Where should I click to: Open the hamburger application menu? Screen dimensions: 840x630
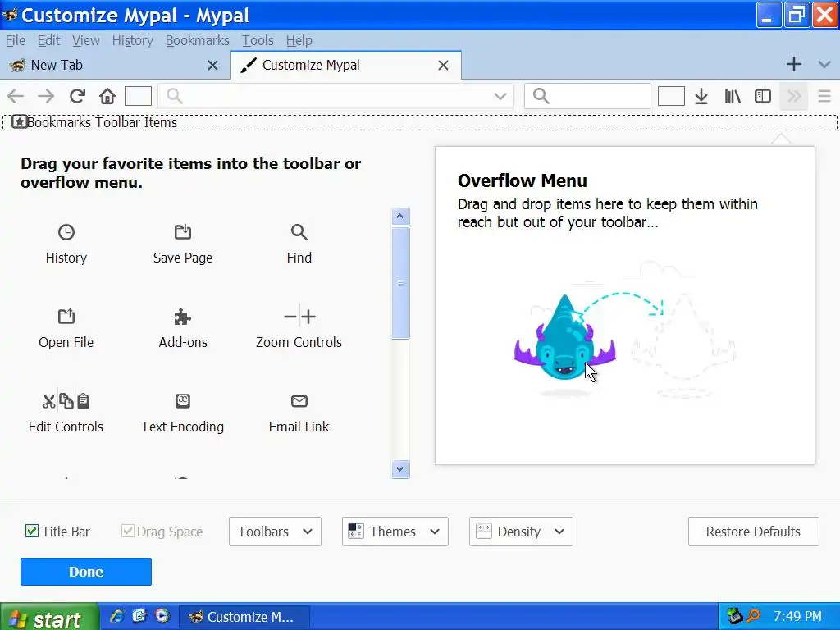coord(824,97)
